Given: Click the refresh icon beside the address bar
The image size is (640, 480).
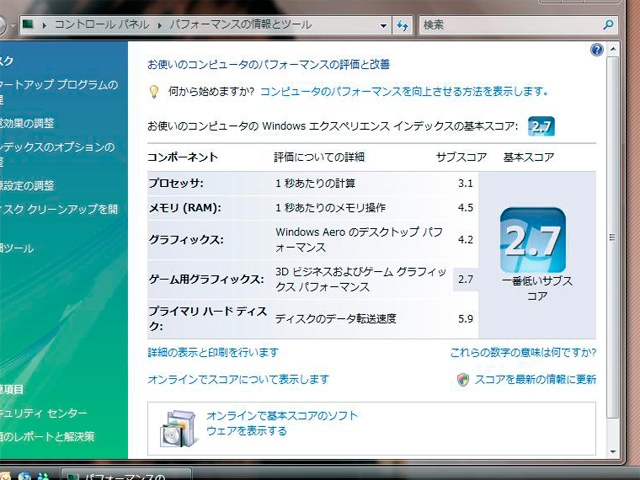Looking at the screenshot, I should point(403,26).
